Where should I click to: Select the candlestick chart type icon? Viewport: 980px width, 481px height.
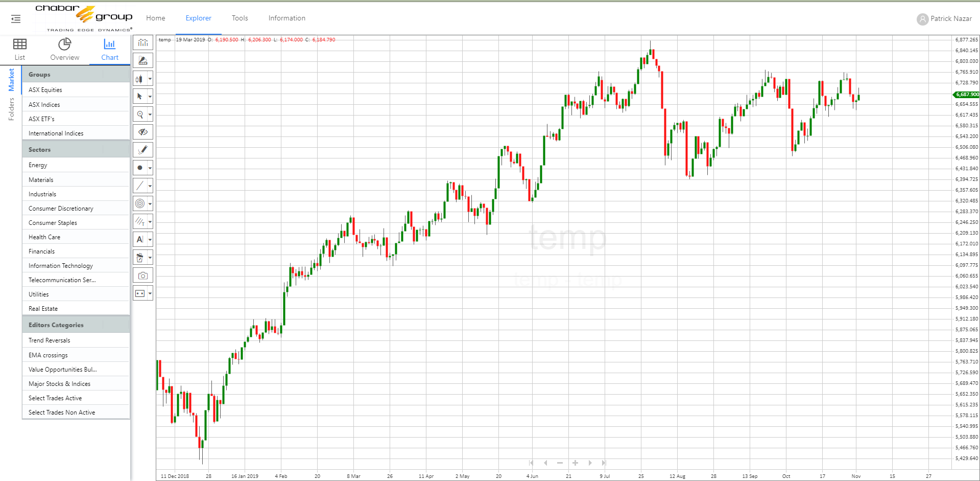(139, 79)
